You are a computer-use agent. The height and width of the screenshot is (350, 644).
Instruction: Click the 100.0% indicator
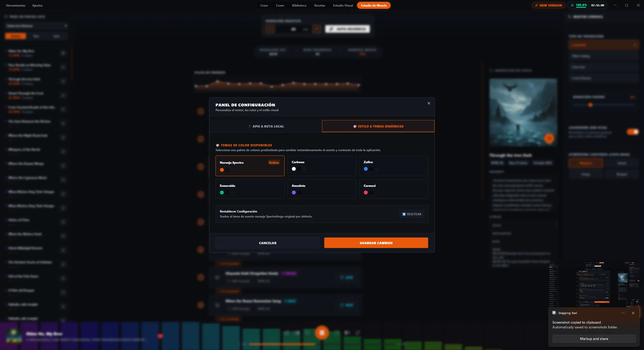coord(581,5)
